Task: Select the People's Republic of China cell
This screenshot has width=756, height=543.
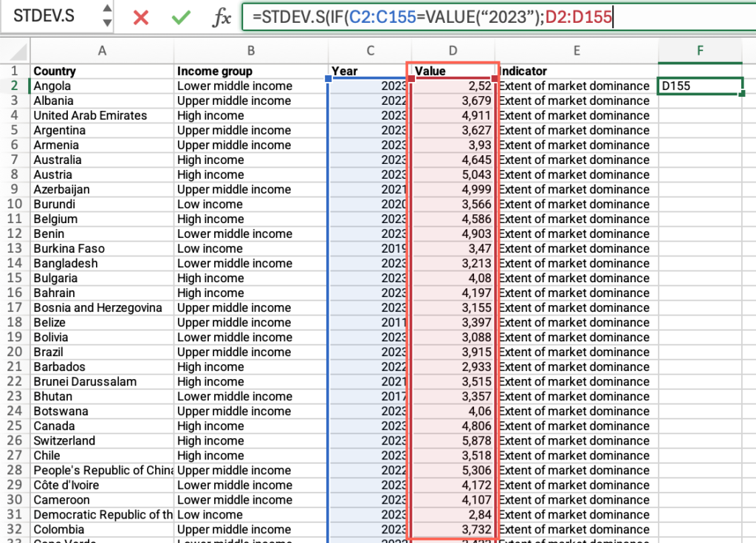Action: point(102,471)
